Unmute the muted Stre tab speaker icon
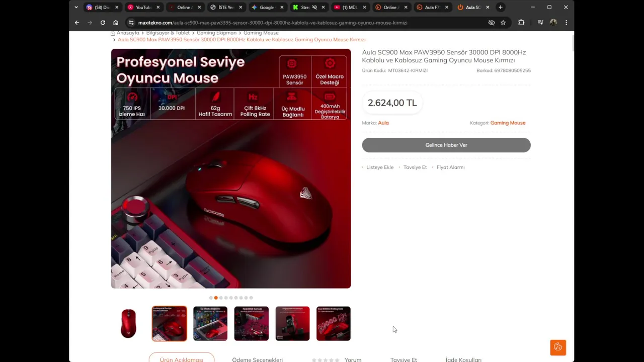The height and width of the screenshot is (362, 644). pos(314,7)
